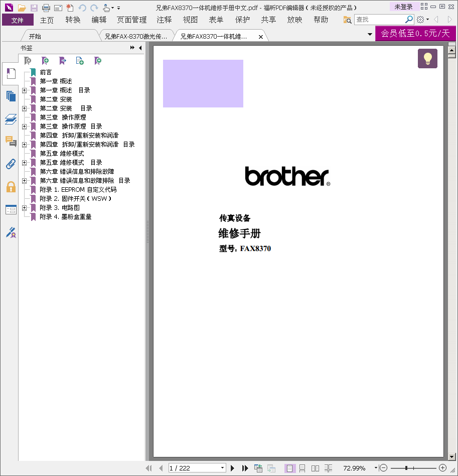458x476 pixels.
Task: Open the advanced find folder-search icon
Action: (x=347, y=20)
